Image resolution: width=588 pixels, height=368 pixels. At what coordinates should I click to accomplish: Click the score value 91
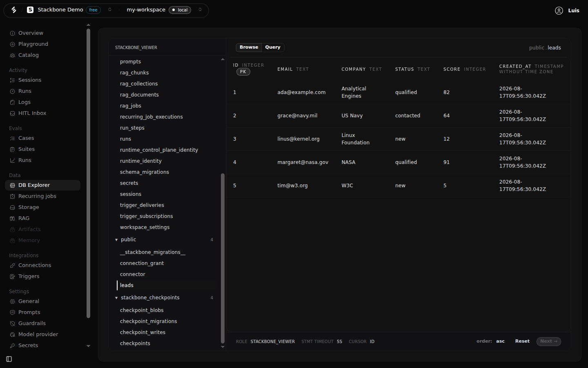coord(446,162)
